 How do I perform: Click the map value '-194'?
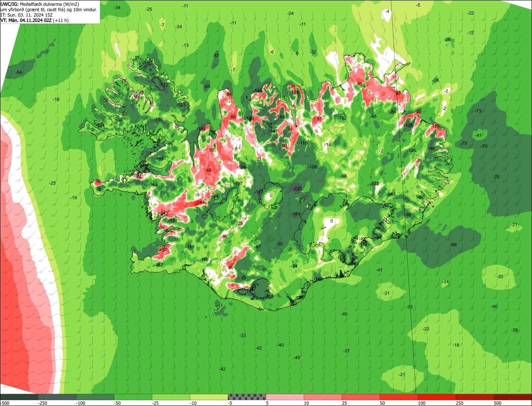click(x=241, y=167)
